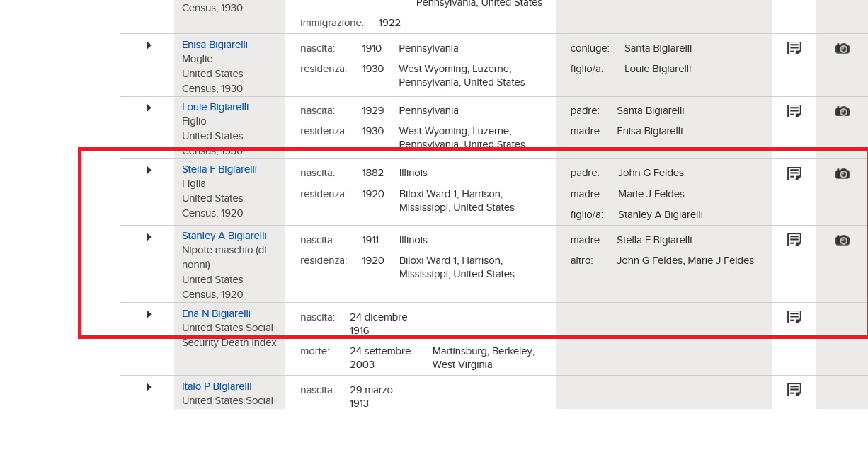View camera image for Louie Bigiarelli

point(842,111)
